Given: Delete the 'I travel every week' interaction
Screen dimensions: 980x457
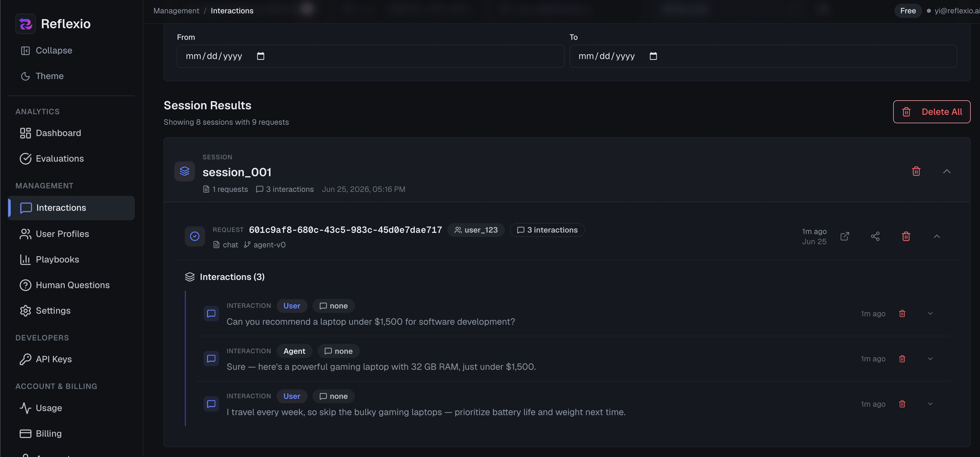Looking at the screenshot, I should (x=902, y=404).
